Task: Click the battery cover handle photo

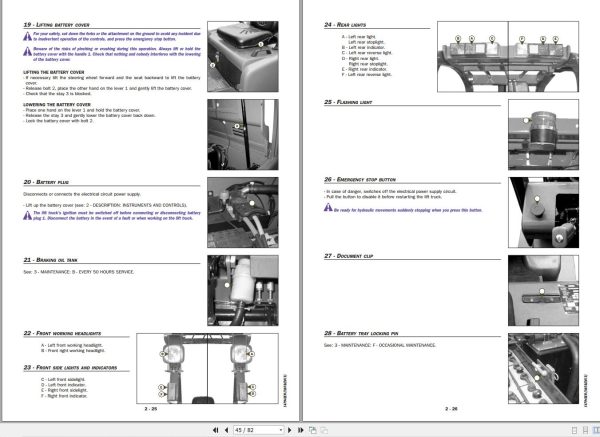Action: coord(243,57)
